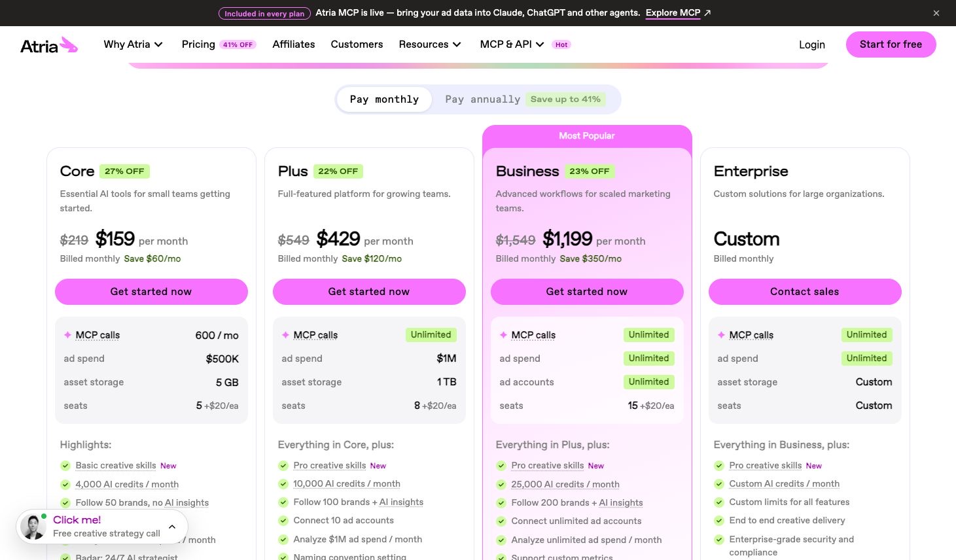Click MCP calls label in Business plan
The height and width of the screenshot is (560, 956).
pyautogui.click(x=533, y=335)
